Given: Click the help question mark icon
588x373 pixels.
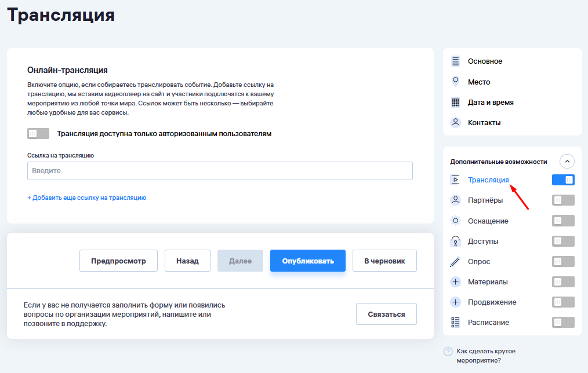Looking at the screenshot, I should [x=448, y=352].
